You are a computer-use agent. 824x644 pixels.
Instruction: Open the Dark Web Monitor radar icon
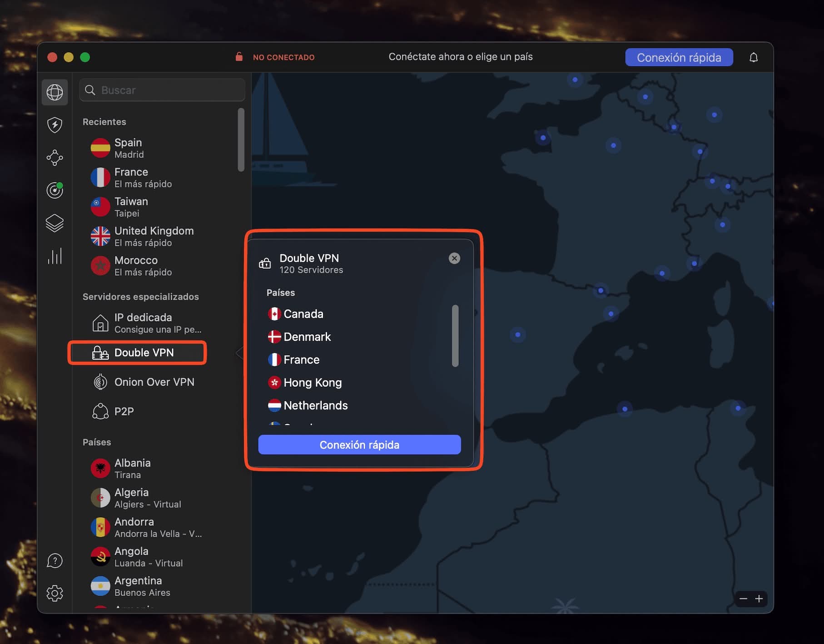point(55,190)
